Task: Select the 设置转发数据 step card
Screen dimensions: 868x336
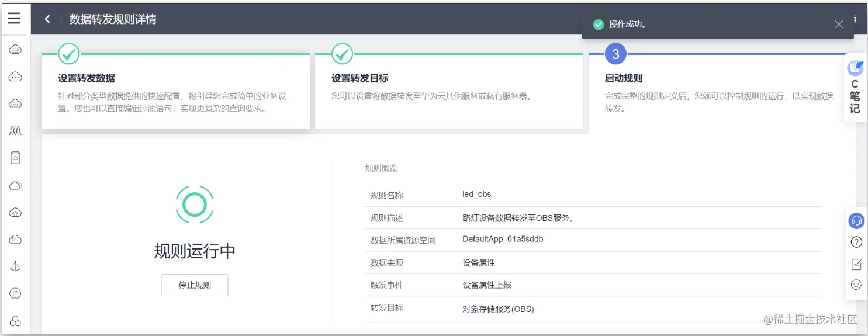Action: 175,91
